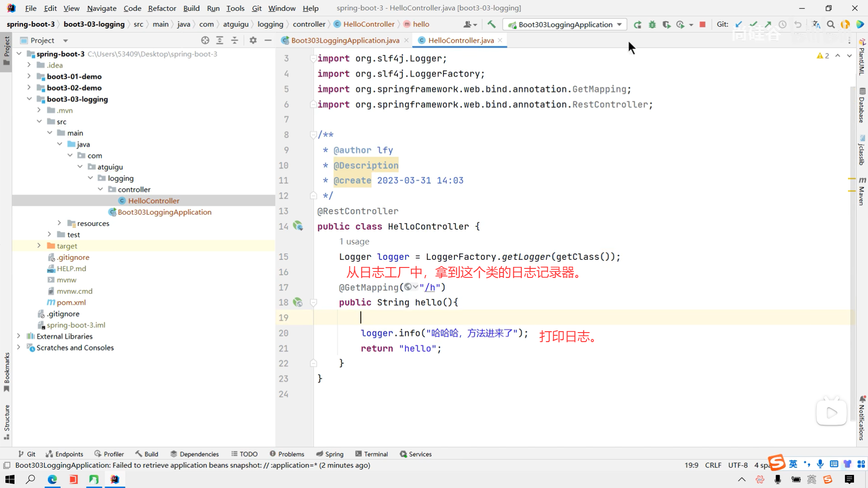Select pom.xml in the project tree
This screenshot has height=488, width=868.
pos(71,302)
